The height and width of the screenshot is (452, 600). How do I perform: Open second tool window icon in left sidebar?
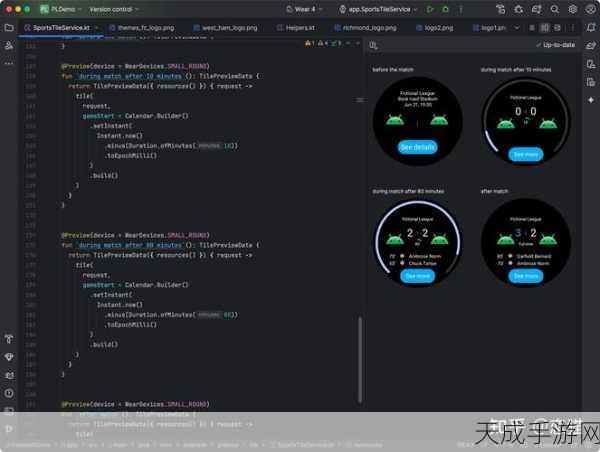coord(9,46)
